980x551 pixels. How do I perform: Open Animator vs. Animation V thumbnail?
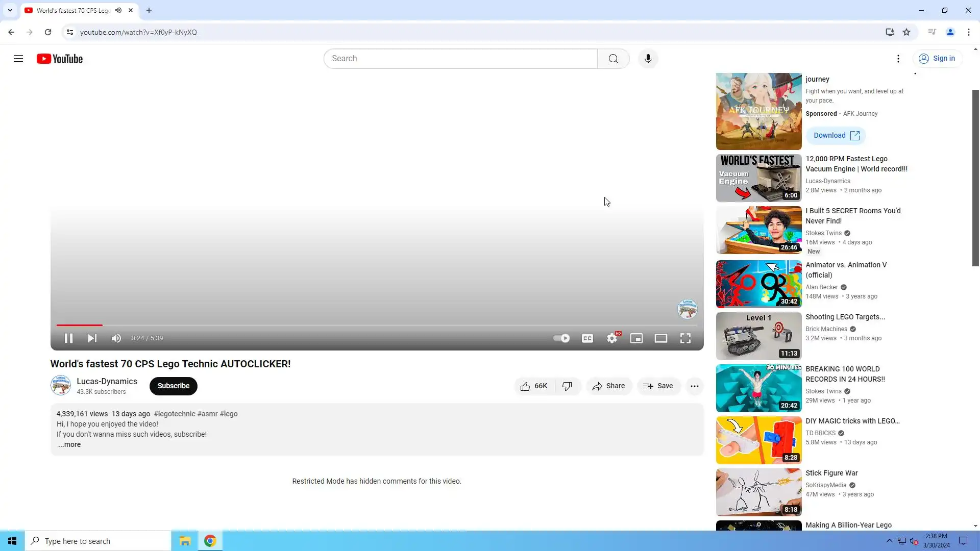[x=758, y=284]
